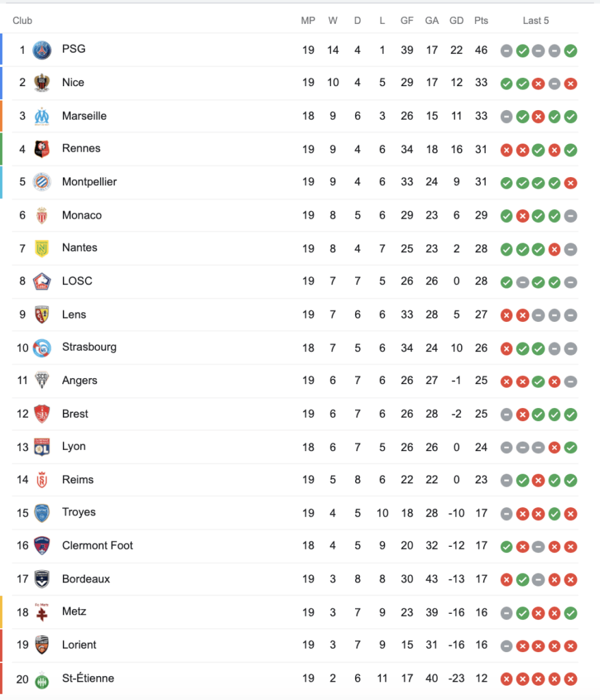Click the Last 5 column header
The image size is (600, 700).
click(536, 21)
